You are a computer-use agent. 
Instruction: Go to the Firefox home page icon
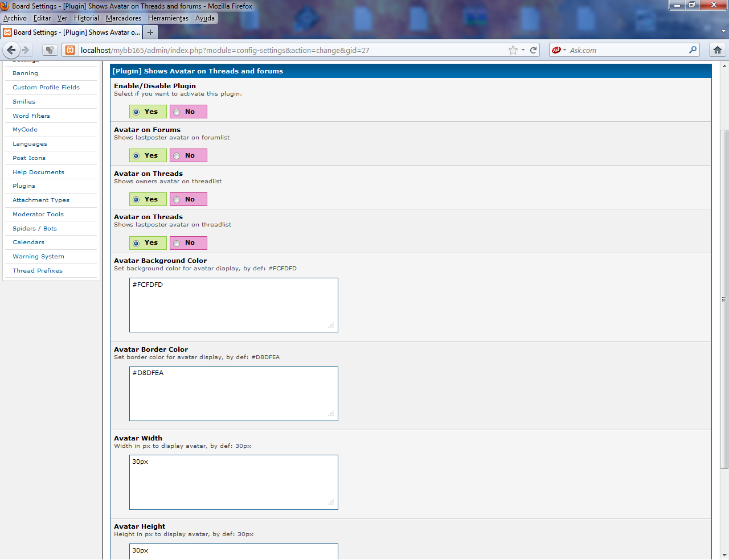[x=718, y=50]
